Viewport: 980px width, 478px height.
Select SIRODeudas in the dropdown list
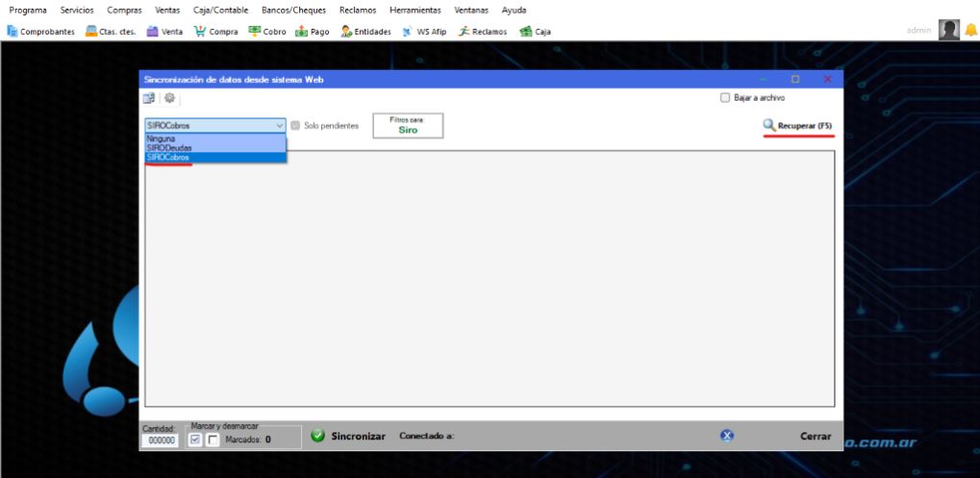(x=215, y=147)
